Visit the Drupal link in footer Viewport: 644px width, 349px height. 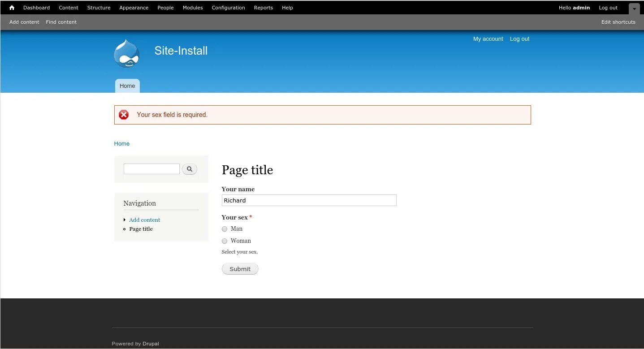click(x=151, y=344)
